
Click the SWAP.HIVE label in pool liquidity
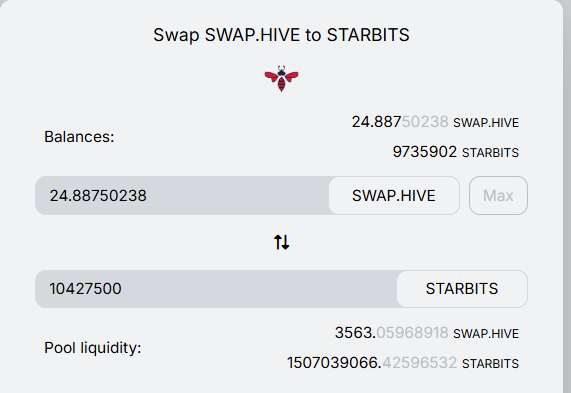486,334
